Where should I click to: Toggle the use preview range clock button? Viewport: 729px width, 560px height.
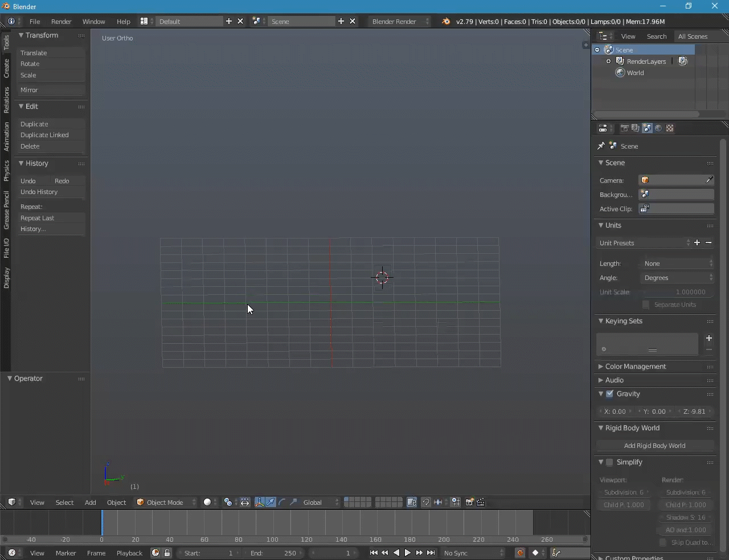pos(155,553)
